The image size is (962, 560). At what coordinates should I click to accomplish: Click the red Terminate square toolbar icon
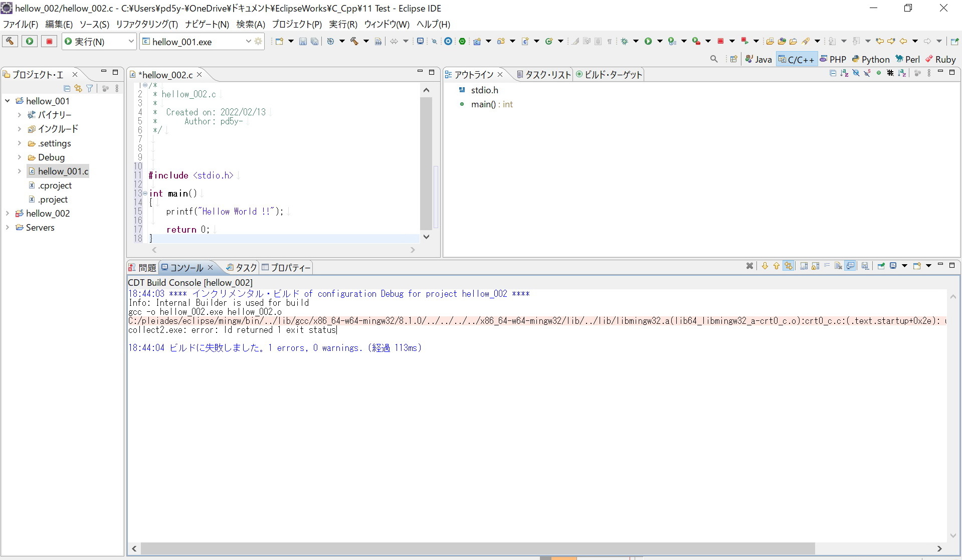[x=720, y=41]
